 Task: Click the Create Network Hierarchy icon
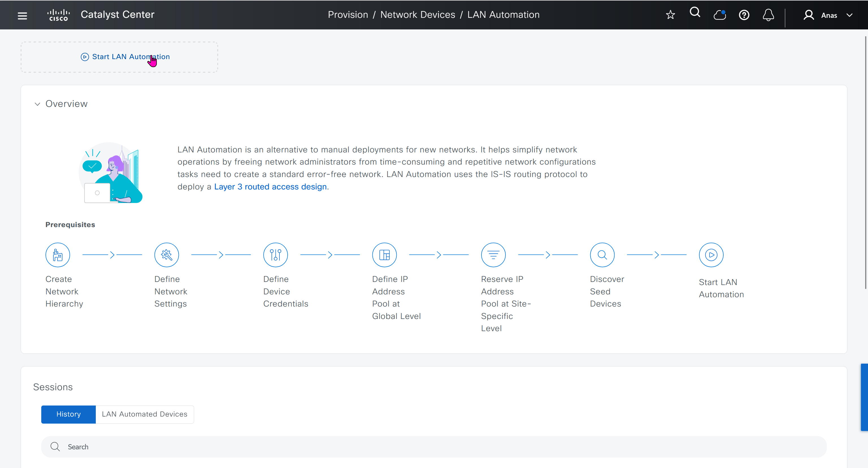click(58, 255)
